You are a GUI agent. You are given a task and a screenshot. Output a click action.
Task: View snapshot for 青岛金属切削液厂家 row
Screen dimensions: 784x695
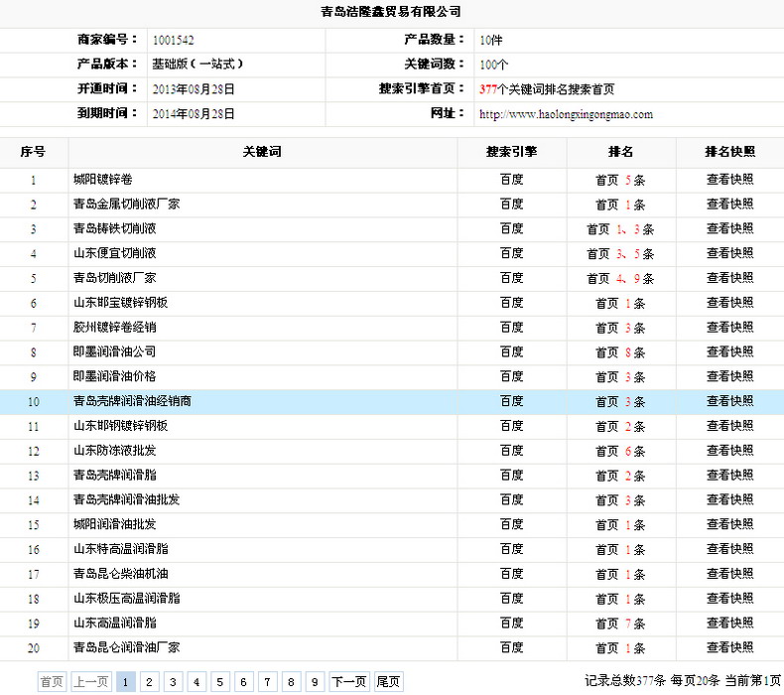click(x=729, y=205)
